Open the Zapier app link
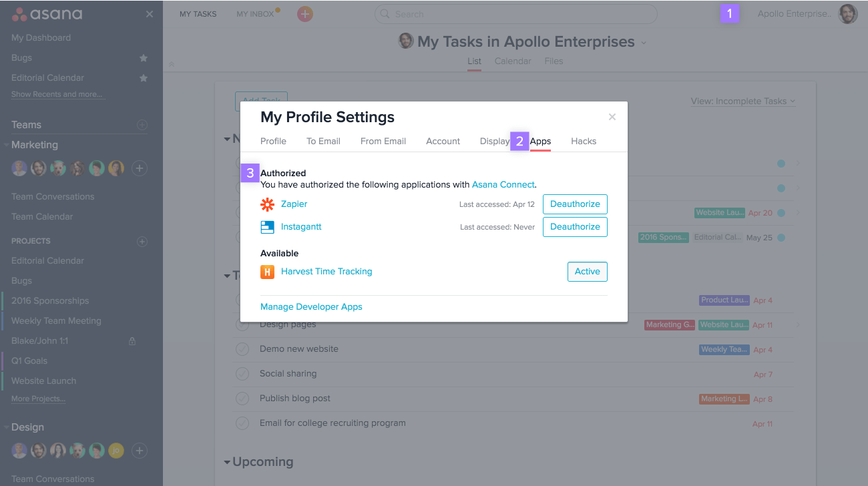The image size is (868, 486). pyautogui.click(x=294, y=204)
